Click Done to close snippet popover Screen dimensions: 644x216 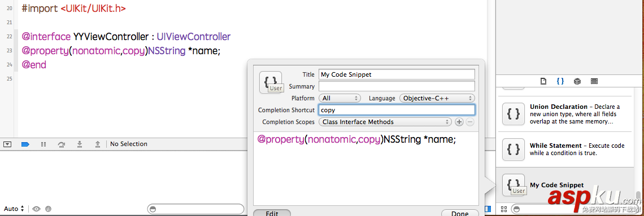(460, 213)
